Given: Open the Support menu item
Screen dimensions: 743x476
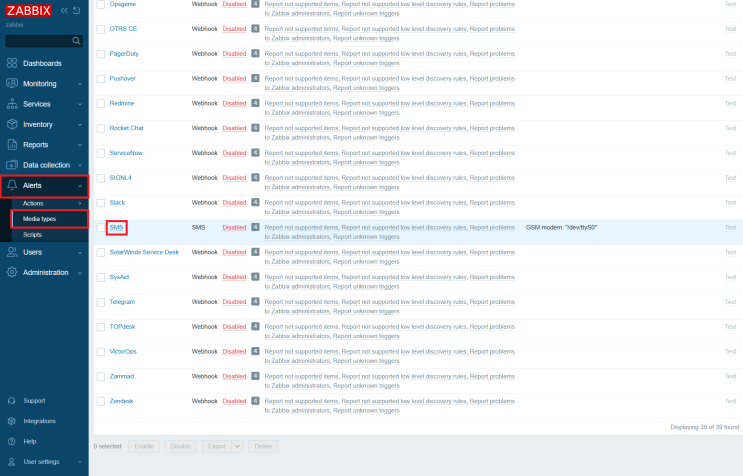Looking at the screenshot, I should pos(44,401).
